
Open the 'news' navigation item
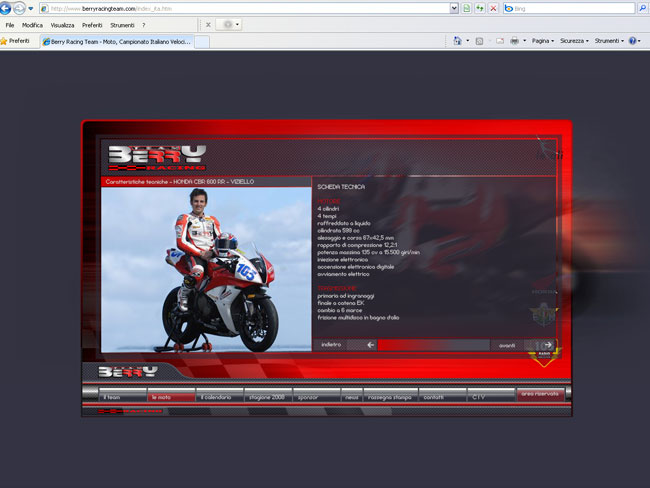tap(352, 397)
